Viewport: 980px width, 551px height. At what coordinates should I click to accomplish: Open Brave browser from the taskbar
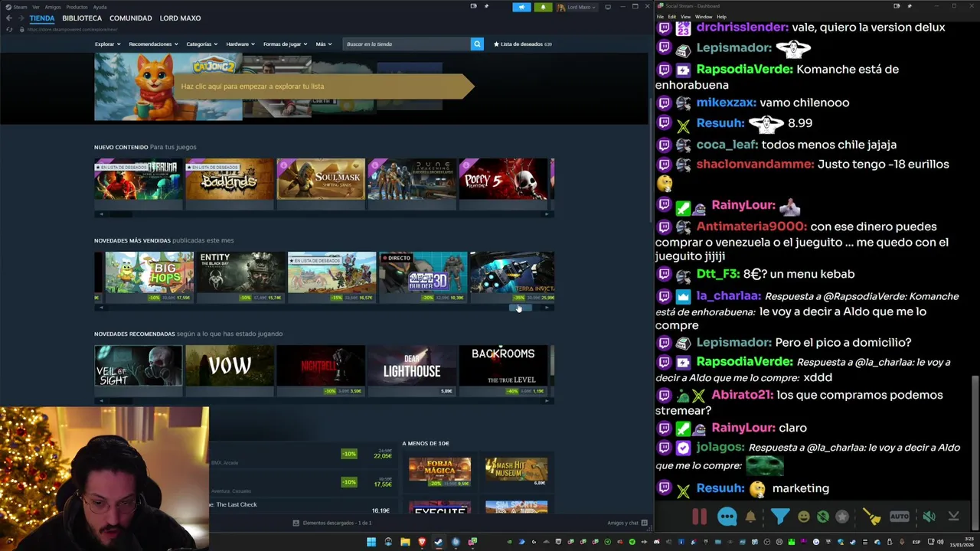(422, 542)
